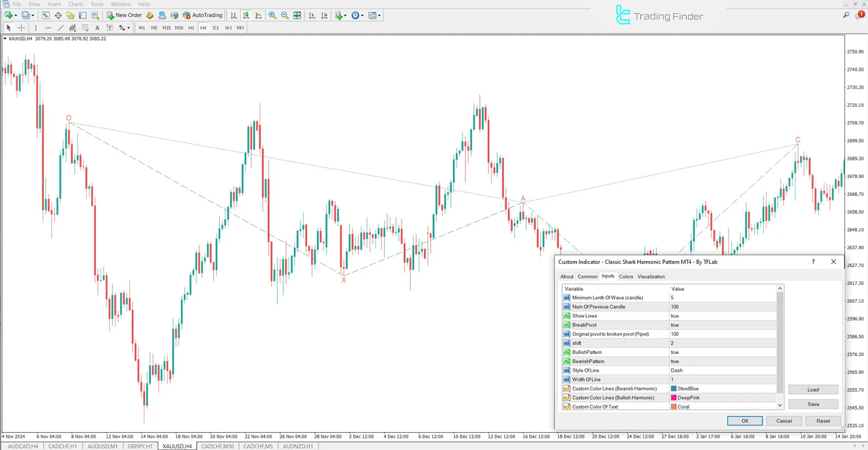This screenshot has height=450, width=868.
Task: Confirm settings with the OK button
Action: (x=745, y=421)
